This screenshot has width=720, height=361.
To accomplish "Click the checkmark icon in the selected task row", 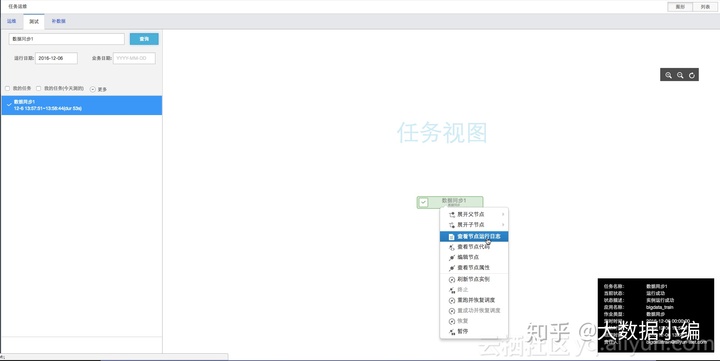I will coord(9,105).
